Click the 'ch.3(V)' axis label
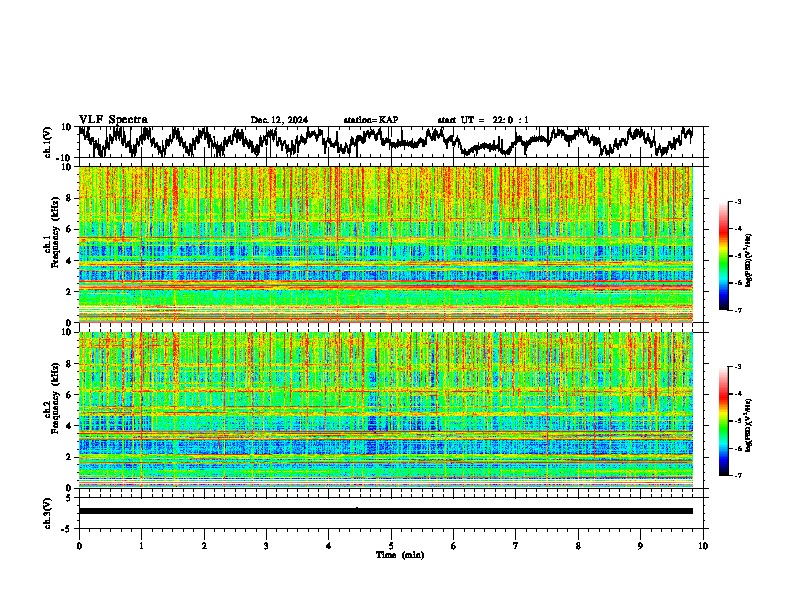Viewport: 792px width, 612px height. (48, 513)
